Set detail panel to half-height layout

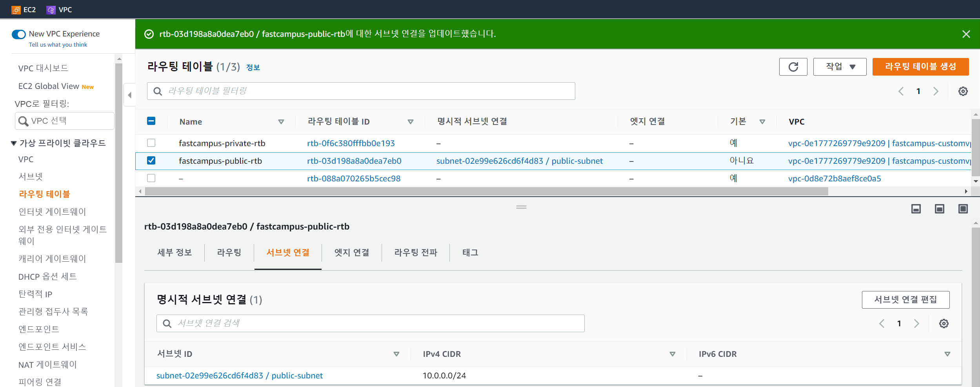939,209
